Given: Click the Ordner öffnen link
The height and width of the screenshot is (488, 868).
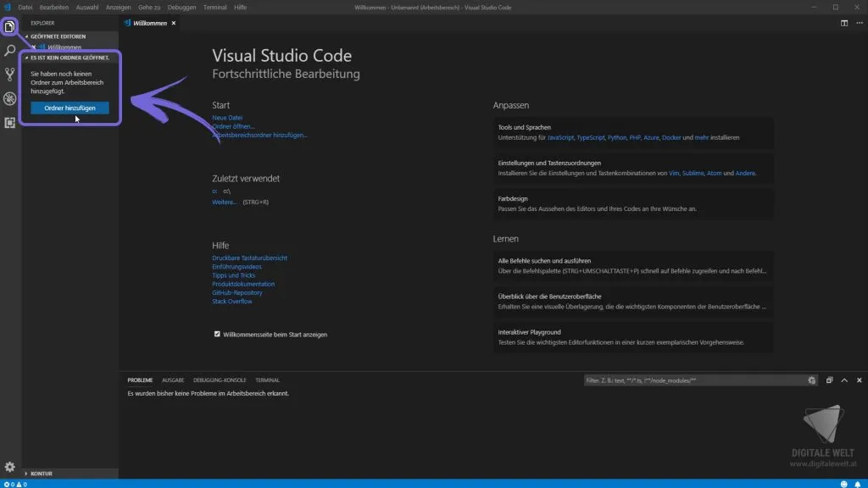Looking at the screenshot, I should (233, 126).
